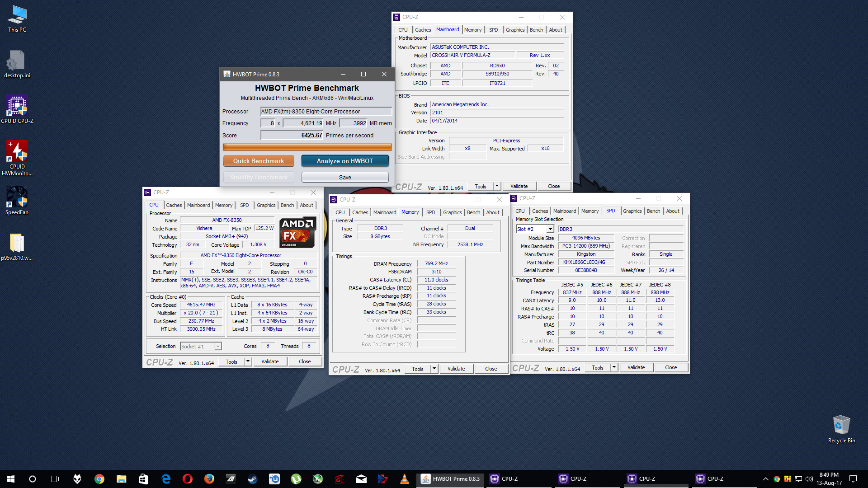Click Analyze on HWBOT button
The height and width of the screenshot is (488, 868).
pyautogui.click(x=345, y=161)
